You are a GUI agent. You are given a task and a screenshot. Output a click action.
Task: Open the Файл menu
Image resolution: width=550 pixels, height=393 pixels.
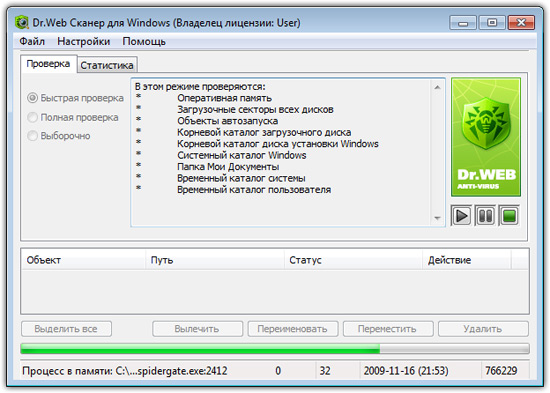(32, 41)
